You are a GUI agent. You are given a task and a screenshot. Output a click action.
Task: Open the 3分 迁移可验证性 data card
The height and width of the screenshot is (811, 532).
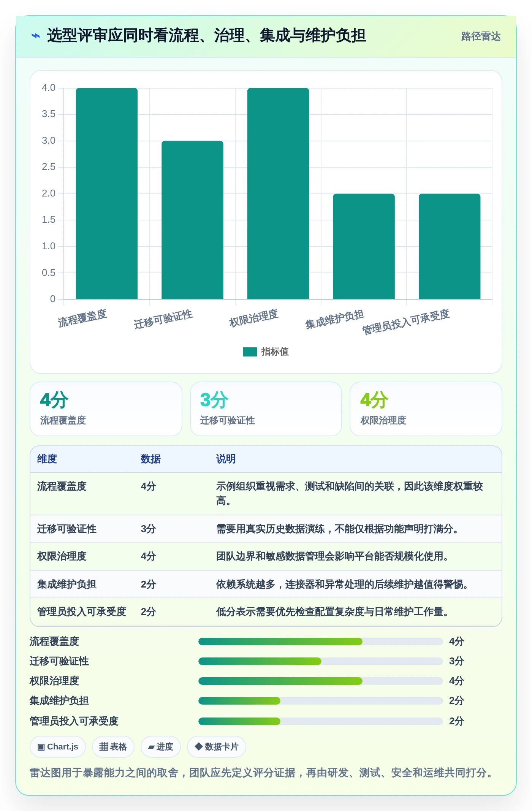coord(266,409)
